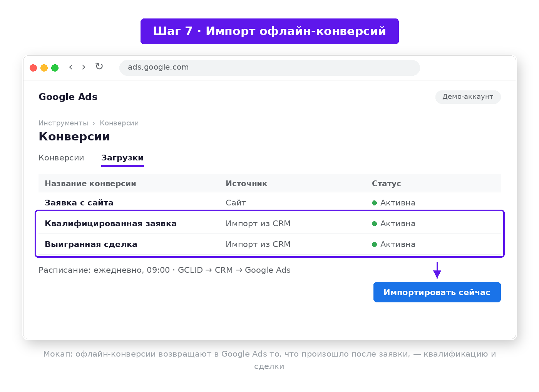Click the Google Ads logo title
Viewport: 539px width, 392px height.
68,97
